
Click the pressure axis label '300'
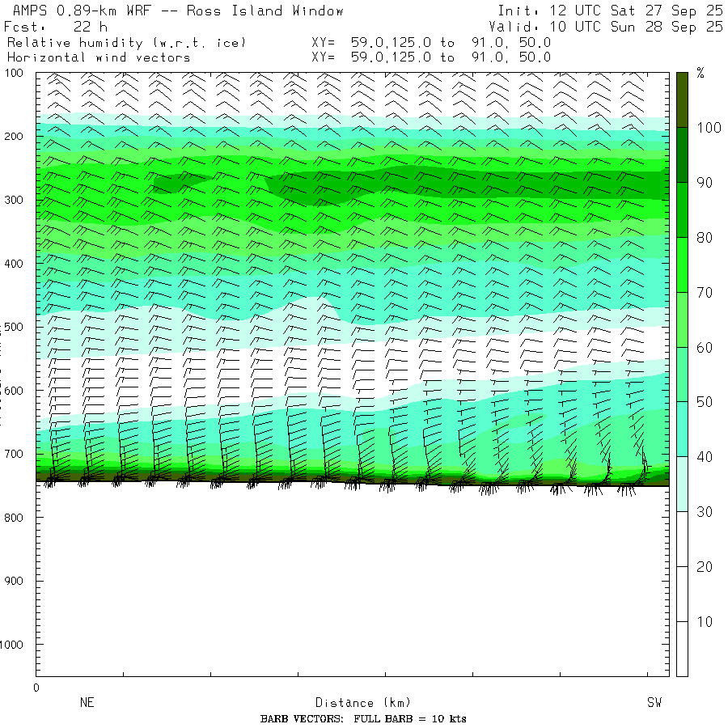coord(14,200)
